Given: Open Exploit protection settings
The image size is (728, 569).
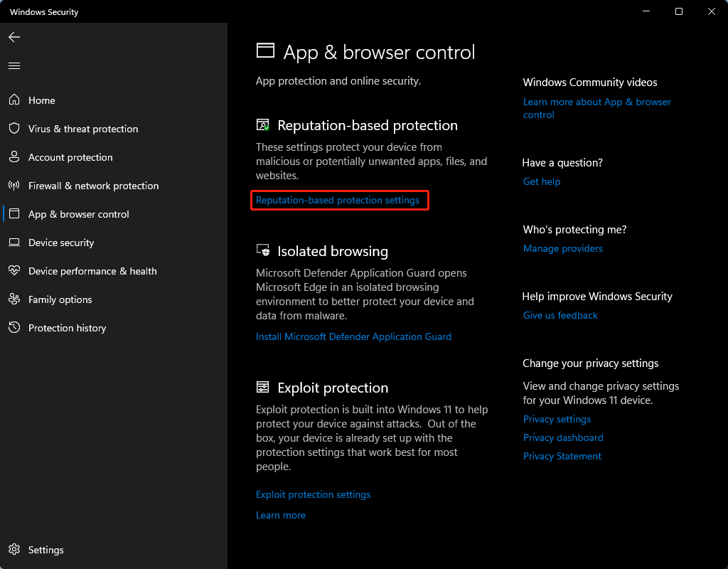Looking at the screenshot, I should [x=313, y=494].
